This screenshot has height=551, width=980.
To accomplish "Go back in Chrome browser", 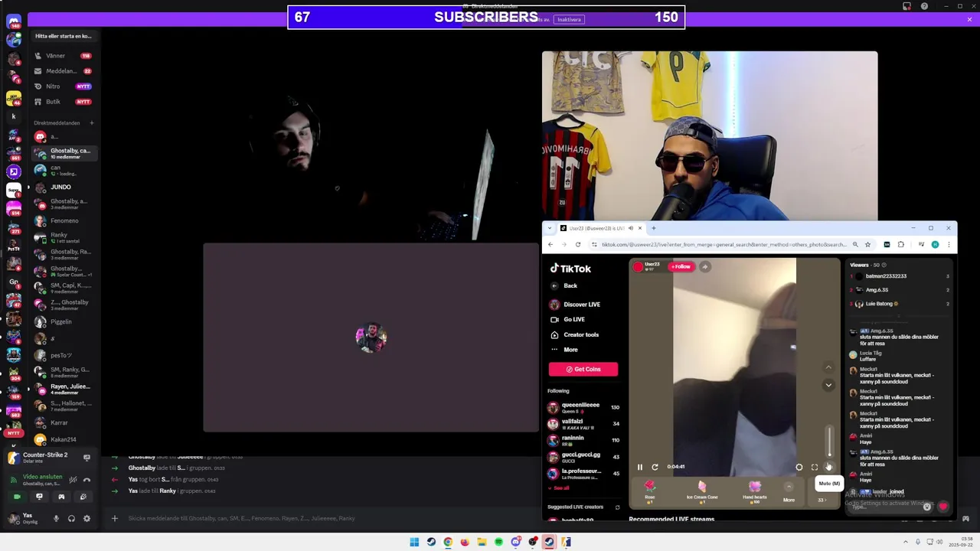I will click(x=550, y=244).
